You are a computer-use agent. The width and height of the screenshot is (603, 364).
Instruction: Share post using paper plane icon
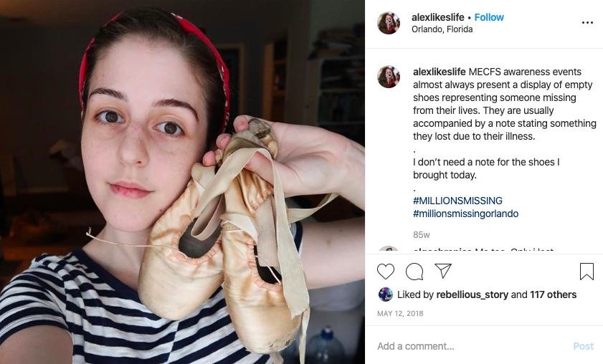tap(442, 271)
